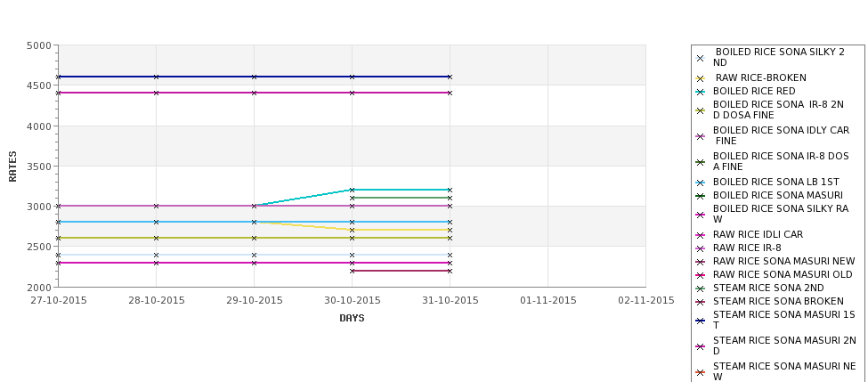Viewport: 868px width, 382px height.
Task: Click the RATES y-axis title
Action: pyautogui.click(x=12, y=167)
